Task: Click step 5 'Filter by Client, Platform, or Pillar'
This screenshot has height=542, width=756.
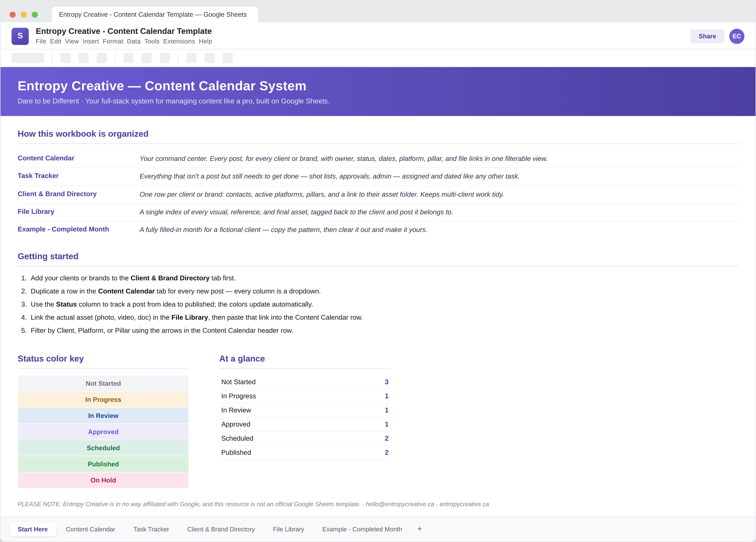Action: click(162, 331)
